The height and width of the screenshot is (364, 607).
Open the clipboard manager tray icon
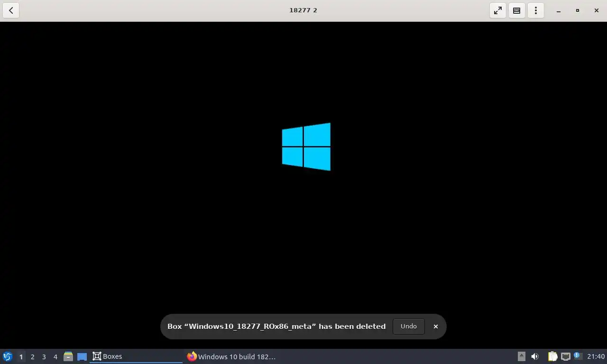click(552, 356)
